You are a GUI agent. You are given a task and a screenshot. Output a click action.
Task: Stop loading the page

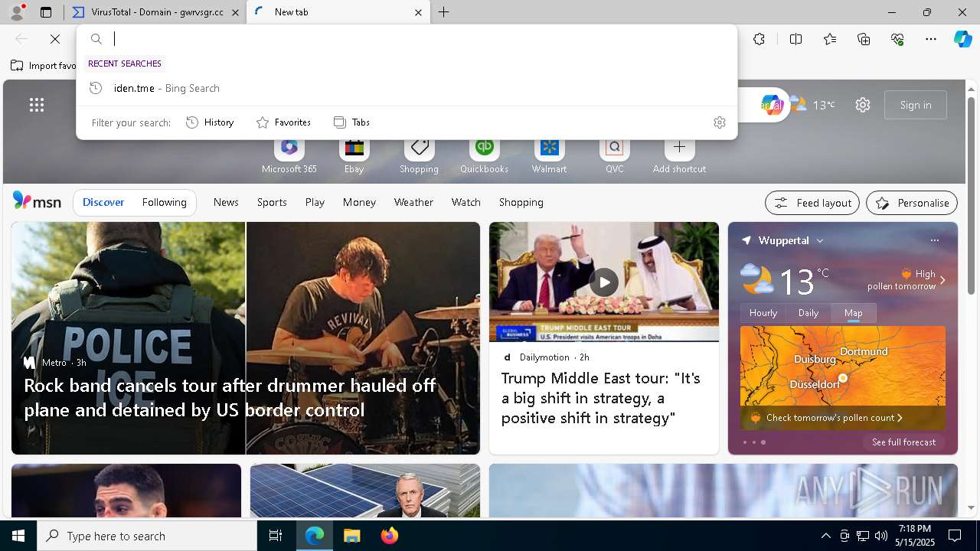tap(55, 39)
